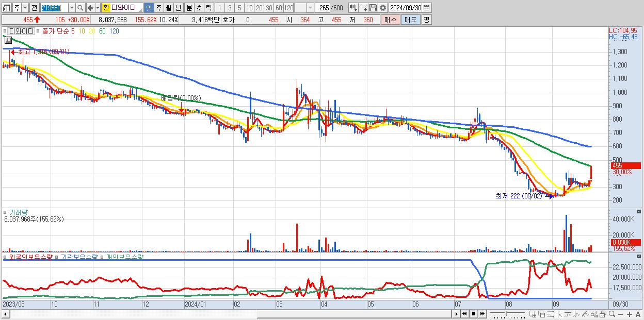Viewport: 644px width, 320px height.
Task: Select the daily (일) chart period
Action: pyautogui.click(x=149, y=8)
